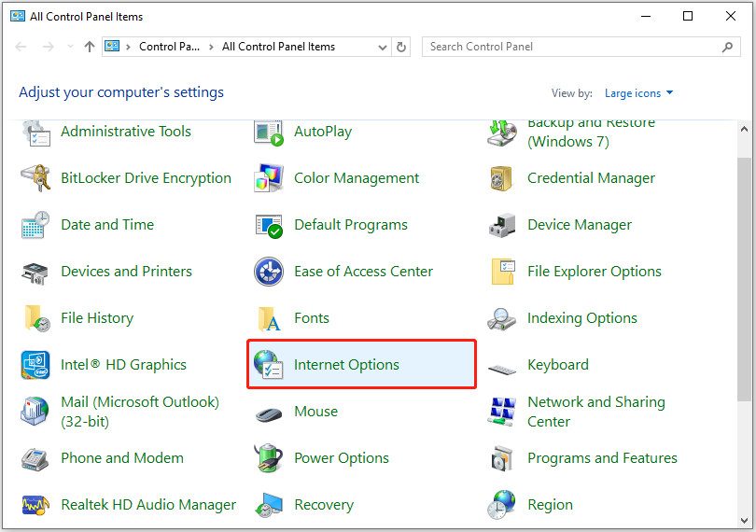Click the Forward navigation arrow
756x532 pixels.
49,47
